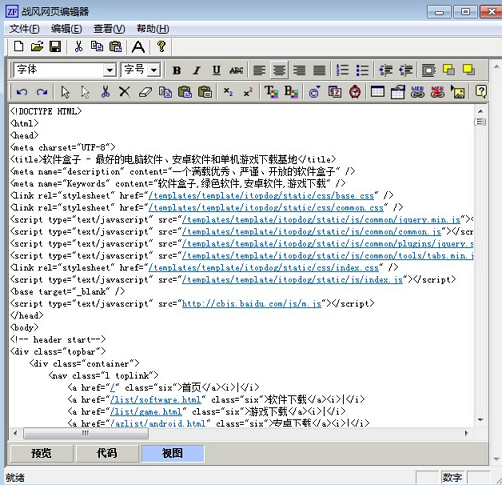502x485 pixels.
Task: Click the cbjs.baidu.com script link
Action: 252,304
